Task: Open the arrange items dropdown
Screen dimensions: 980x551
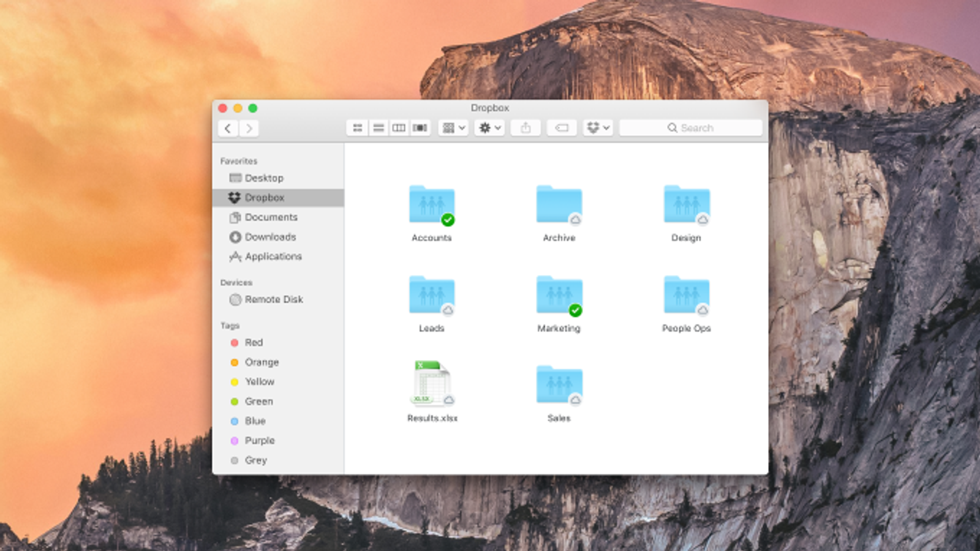Action: 454,128
